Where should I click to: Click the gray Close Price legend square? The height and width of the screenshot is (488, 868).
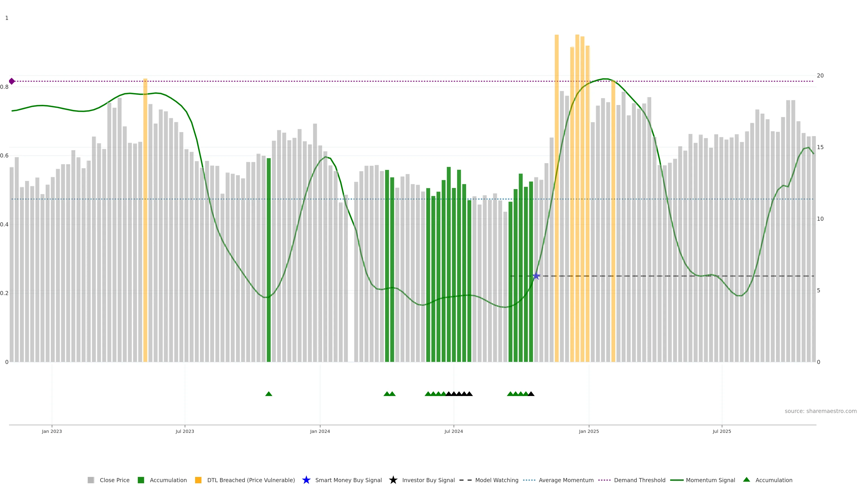pos(91,480)
